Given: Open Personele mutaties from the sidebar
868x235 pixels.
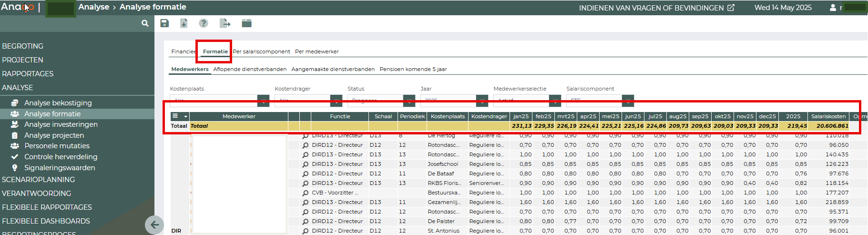Looking at the screenshot, I should tap(57, 146).
